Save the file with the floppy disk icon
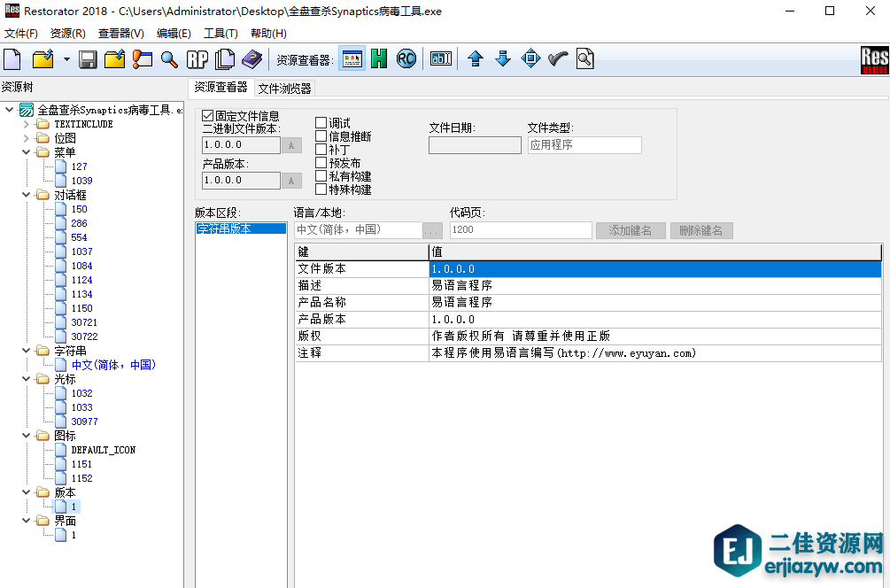Viewport: 890px width, 588px height. [88, 59]
